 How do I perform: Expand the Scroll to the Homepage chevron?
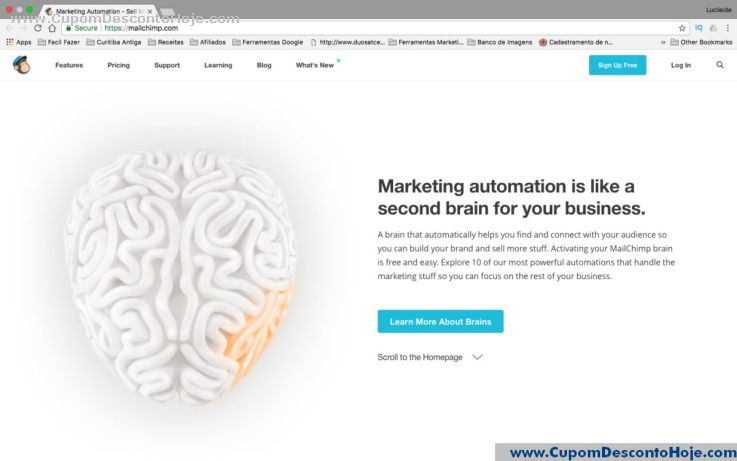[477, 357]
